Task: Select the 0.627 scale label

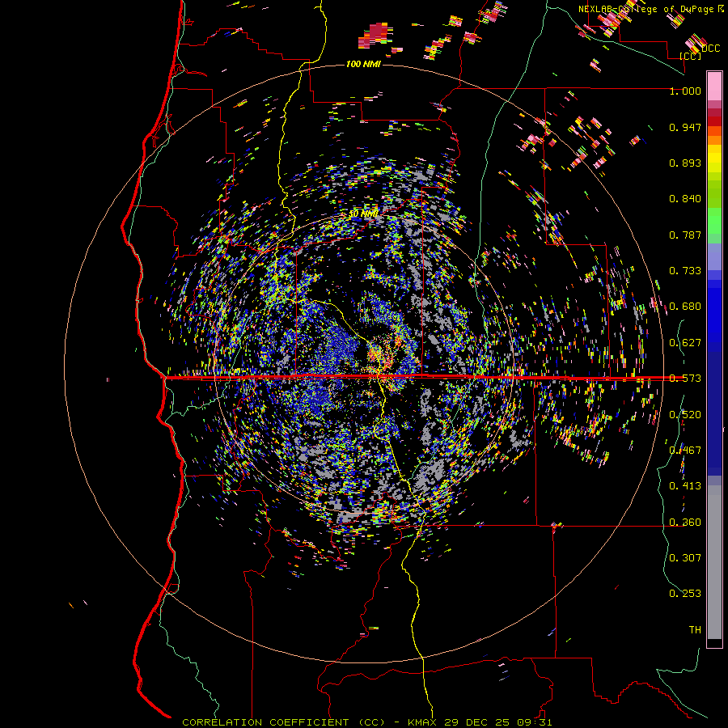Action: coord(685,343)
